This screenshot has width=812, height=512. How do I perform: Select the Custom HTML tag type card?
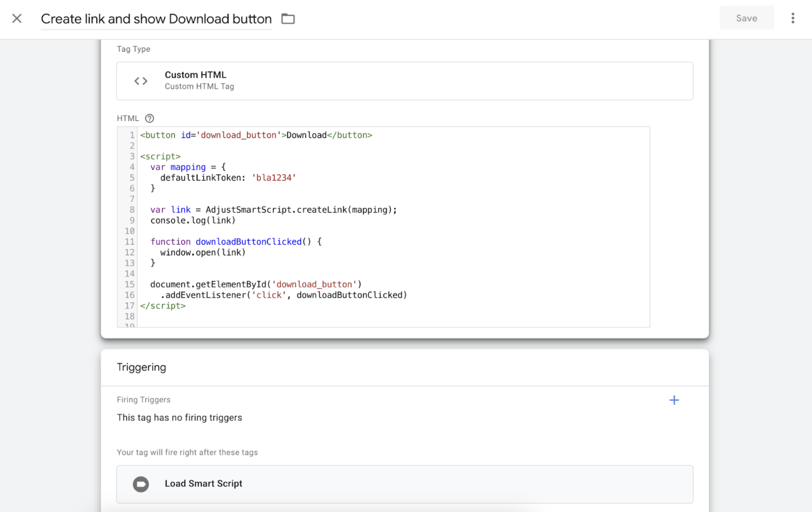click(405, 81)
